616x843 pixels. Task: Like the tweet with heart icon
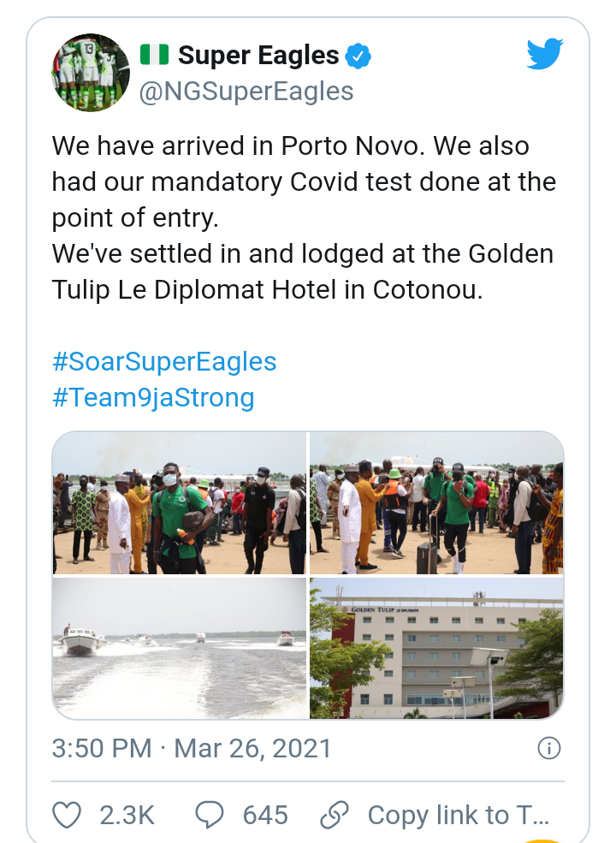coord(67,815)
